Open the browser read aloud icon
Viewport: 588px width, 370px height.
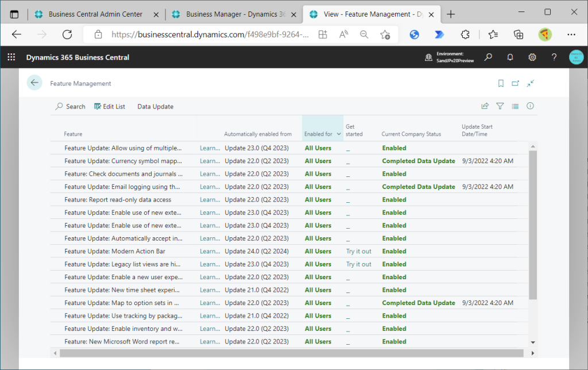click(x=343, y=34)
